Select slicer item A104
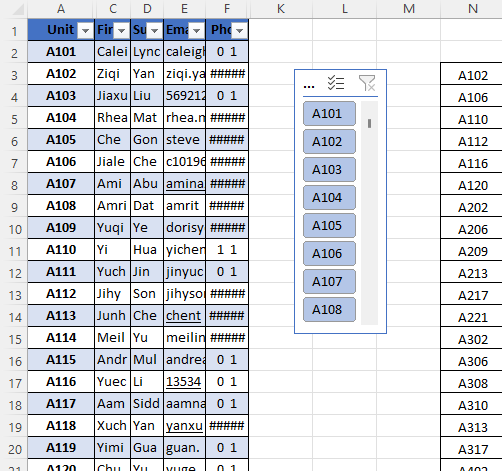The image size is (502, 471). [x=329, y=198]
